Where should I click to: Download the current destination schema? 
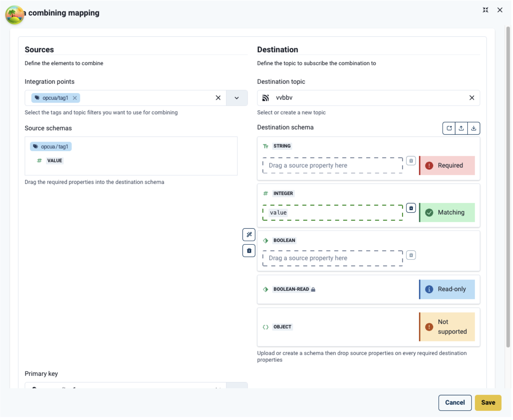point(474,128)
